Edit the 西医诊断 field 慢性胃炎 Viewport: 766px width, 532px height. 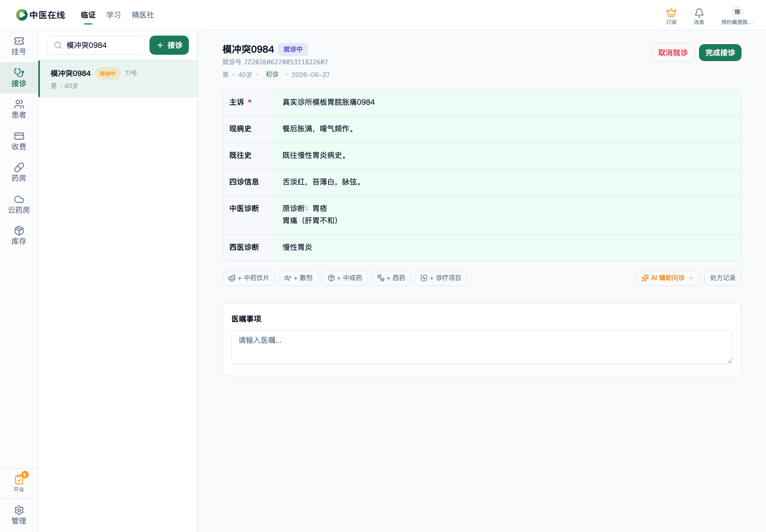[507, 248]
